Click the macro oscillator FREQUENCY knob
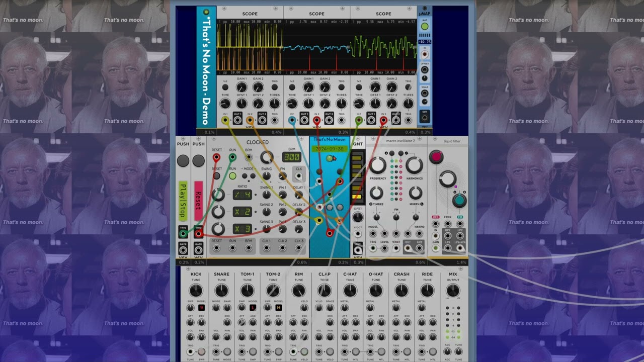 click(x=378, y=165)
